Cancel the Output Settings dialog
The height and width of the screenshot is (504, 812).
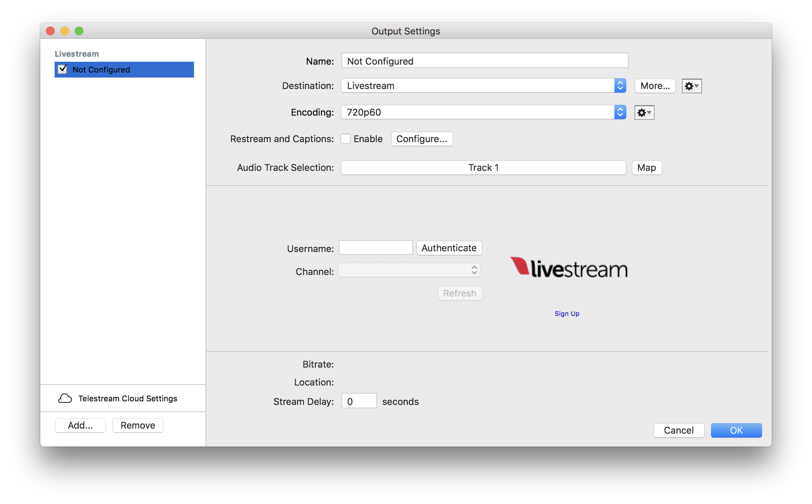click(679, 430)
